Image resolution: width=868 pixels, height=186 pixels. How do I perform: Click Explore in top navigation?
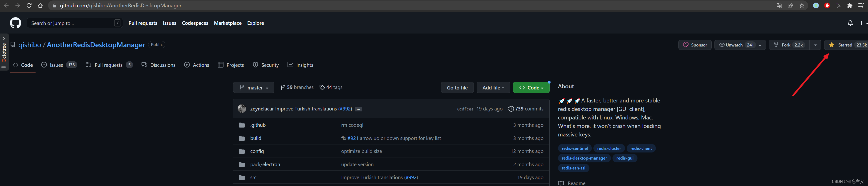(x=256, y=23)
